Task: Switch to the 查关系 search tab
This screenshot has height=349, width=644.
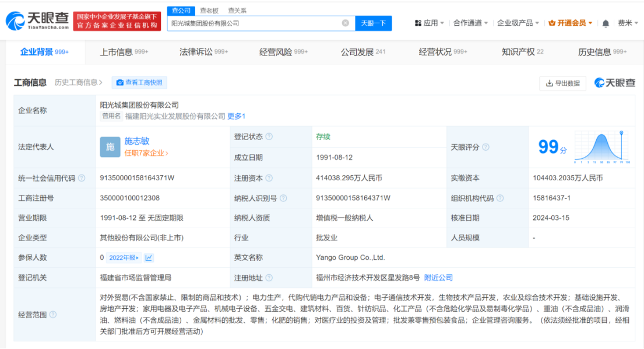Action: click(237, 11)
